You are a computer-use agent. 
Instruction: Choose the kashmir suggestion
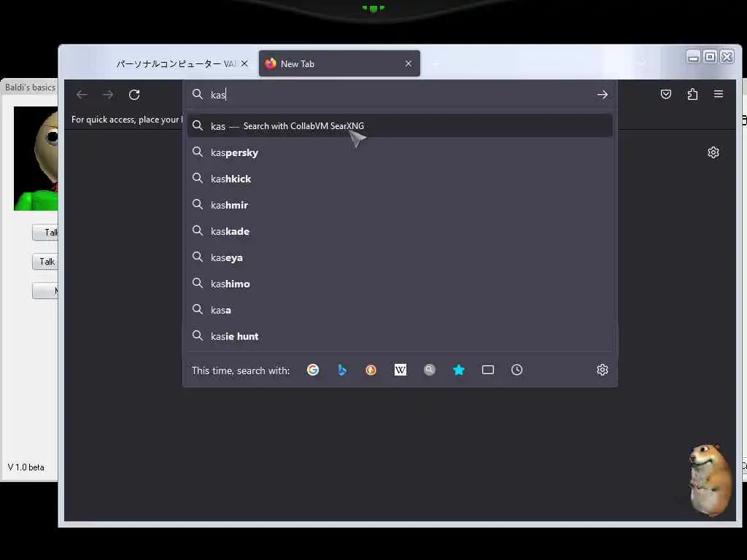[x=400, y=205]
